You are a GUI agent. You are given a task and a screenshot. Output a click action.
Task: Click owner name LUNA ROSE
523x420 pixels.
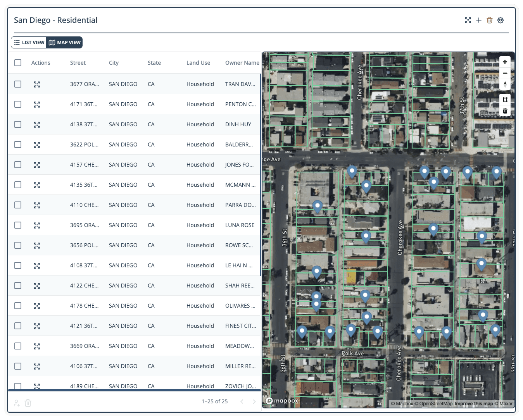click(240, 225)
